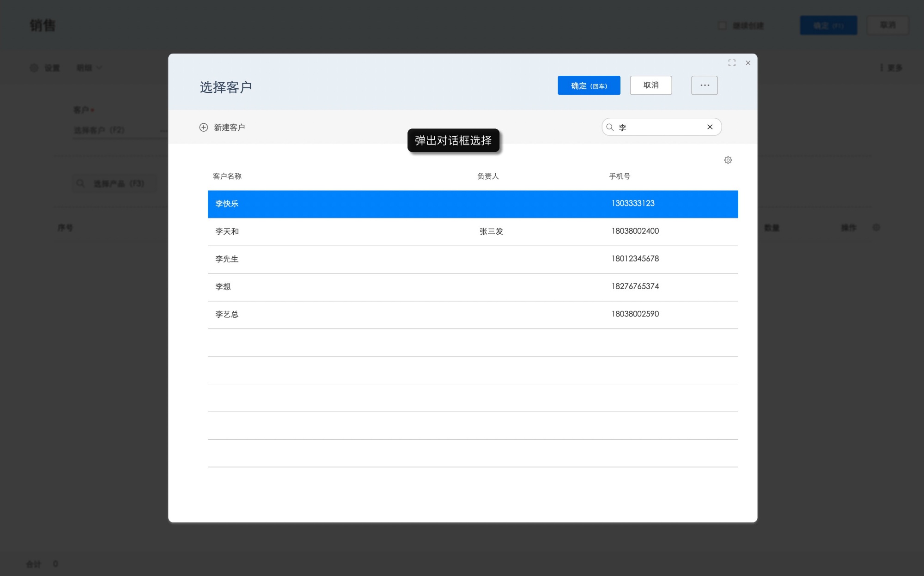The width and height of the screenshot is (924, 576).
Task: Close the 选择客户 dialog with the X
Action: (x=748, y=63)
